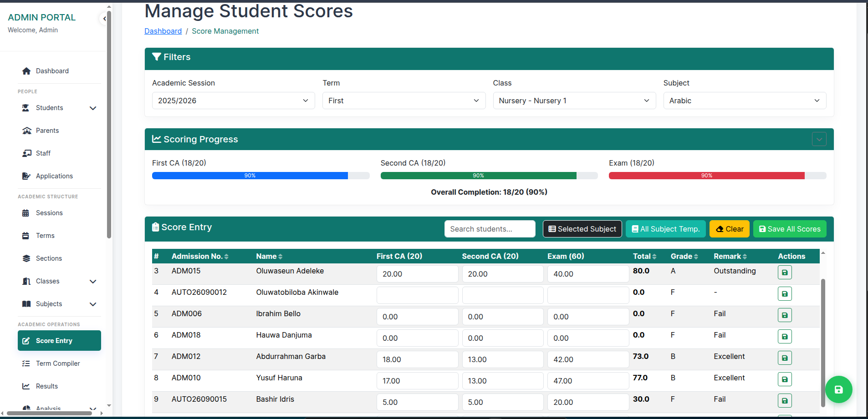Click admission number AUTO26090012
The width and height of the screenshot is (868, 419).
199,292
